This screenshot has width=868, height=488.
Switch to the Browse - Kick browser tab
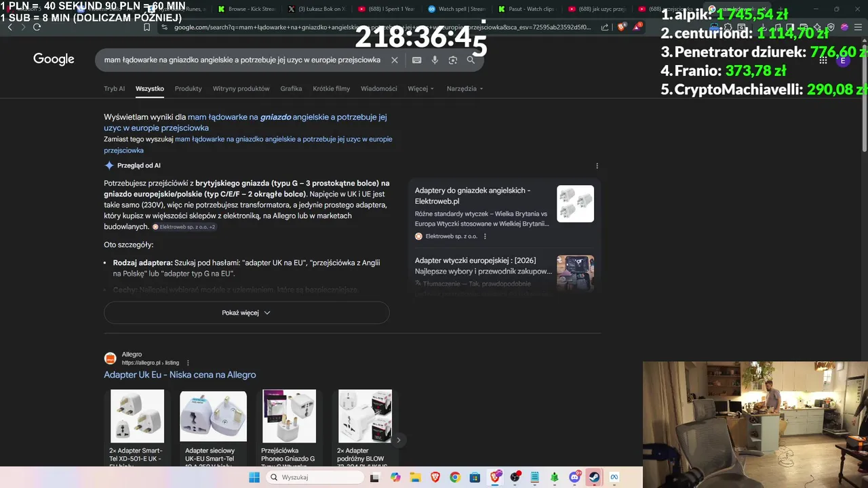pyautogui.click(x=245, y=9)
